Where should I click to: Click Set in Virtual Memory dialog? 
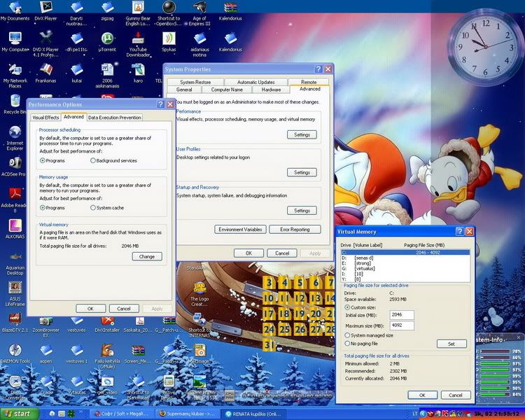coord(451,344)
